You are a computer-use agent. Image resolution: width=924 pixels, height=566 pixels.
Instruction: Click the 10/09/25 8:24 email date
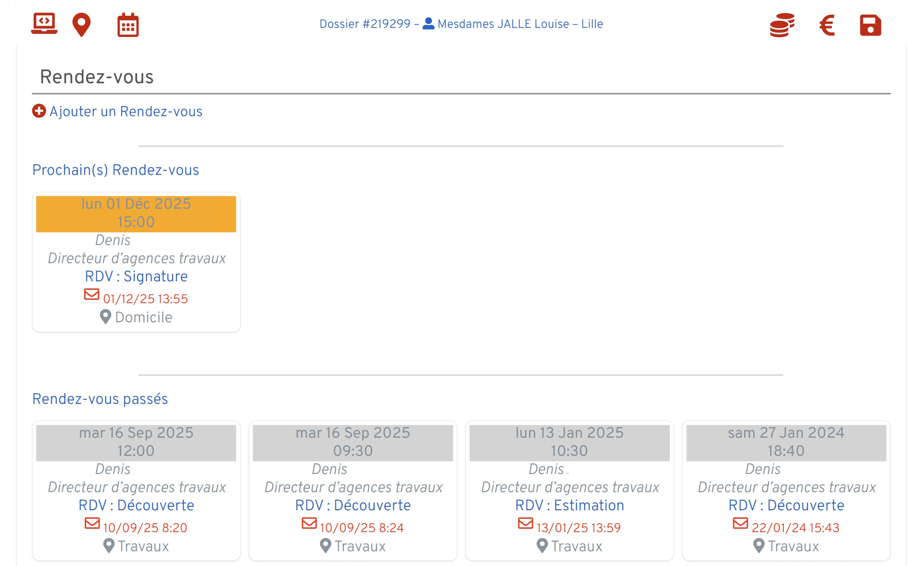pos(361,528)
